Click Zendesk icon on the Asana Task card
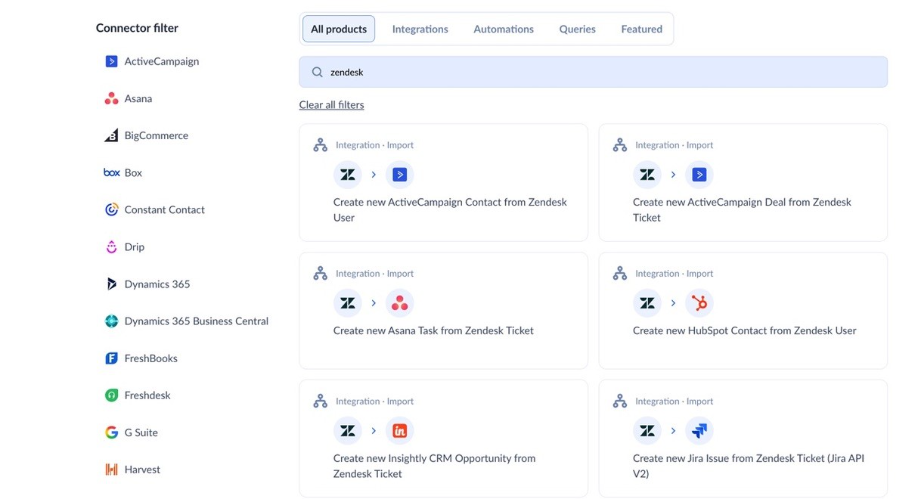 pos(348,303)
